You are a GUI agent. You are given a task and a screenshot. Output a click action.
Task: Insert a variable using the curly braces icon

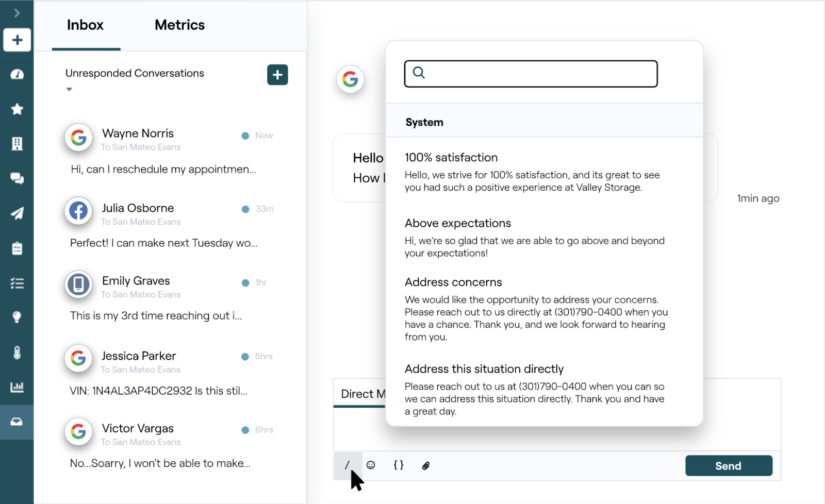click(398, 465)
